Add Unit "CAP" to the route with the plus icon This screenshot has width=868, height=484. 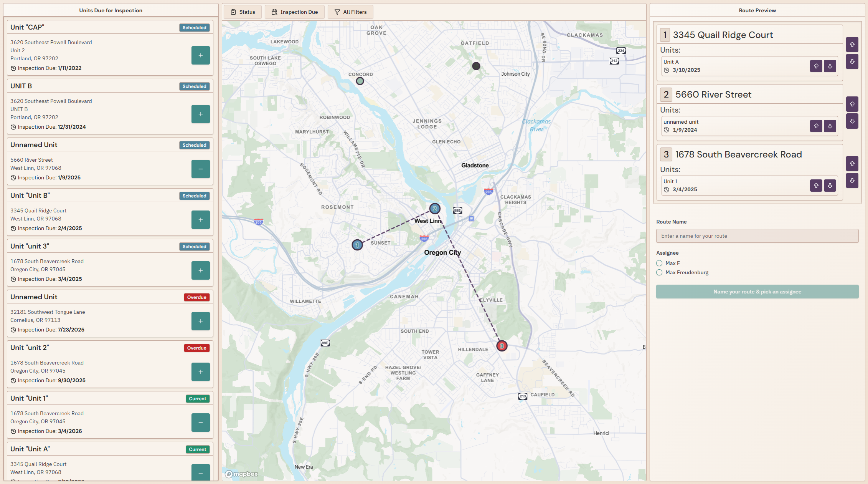click(200, 55)
